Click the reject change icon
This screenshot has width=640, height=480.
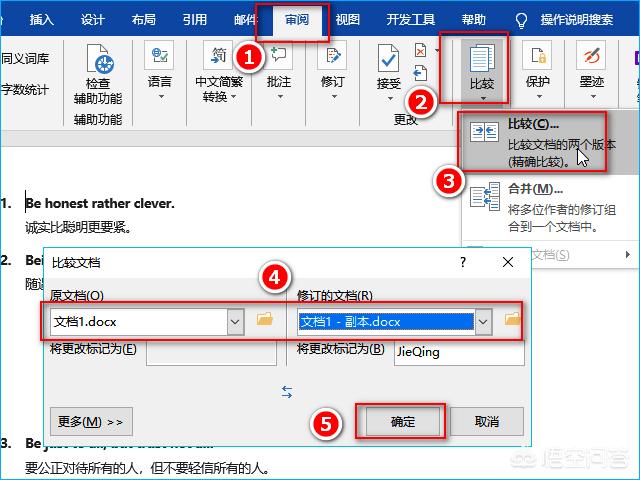pos(420,50)
